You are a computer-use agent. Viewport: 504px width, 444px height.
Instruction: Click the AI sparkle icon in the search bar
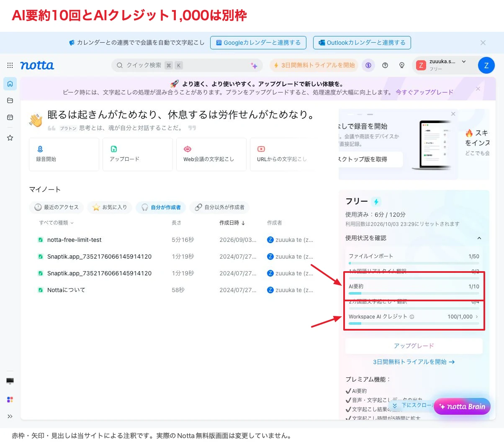click(x=254, y=65)
